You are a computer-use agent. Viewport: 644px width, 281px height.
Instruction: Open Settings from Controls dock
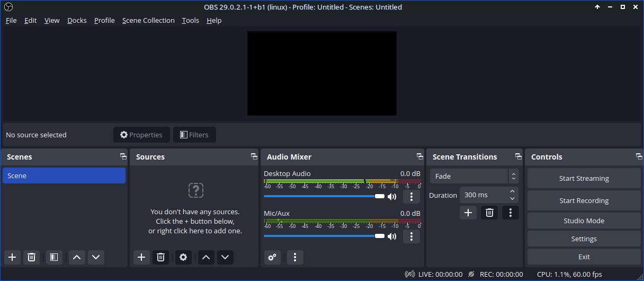pyautogui.click(x=584, y=239)
